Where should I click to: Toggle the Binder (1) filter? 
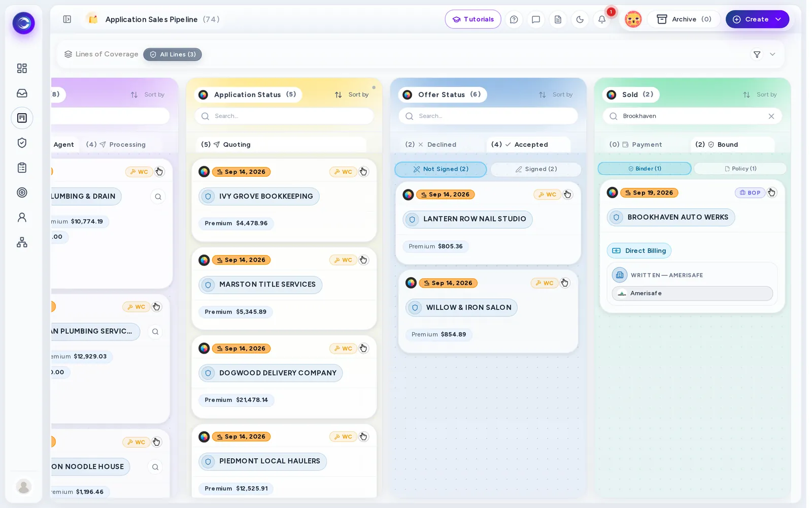point(645,169)
